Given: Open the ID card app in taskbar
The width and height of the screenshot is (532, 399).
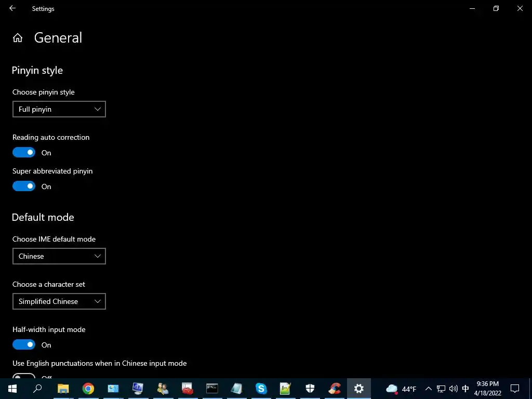Looking at the screenshot, I should [x=113, y=389].
